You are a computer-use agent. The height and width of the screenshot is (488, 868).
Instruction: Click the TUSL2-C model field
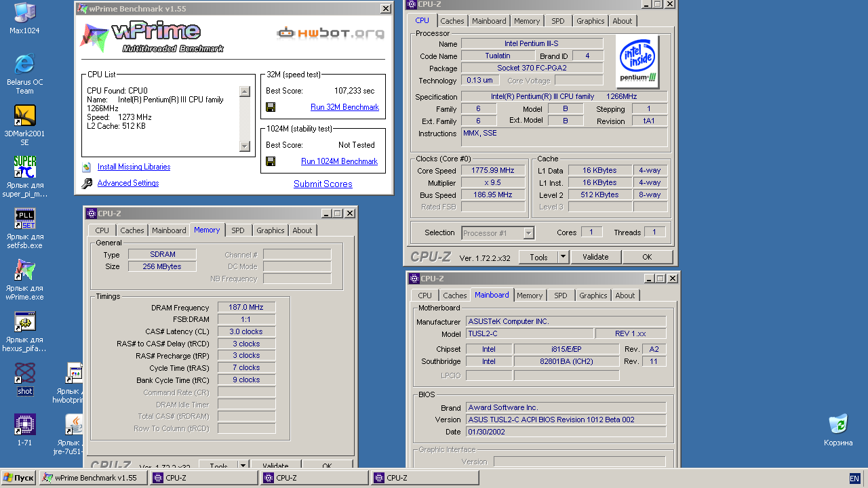[529, 333]
